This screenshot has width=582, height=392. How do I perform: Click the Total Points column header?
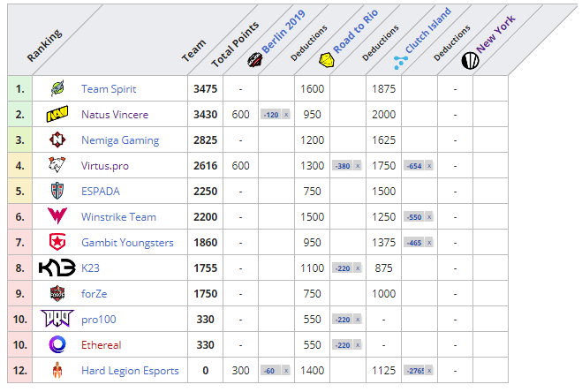click(x=235, y=44)
